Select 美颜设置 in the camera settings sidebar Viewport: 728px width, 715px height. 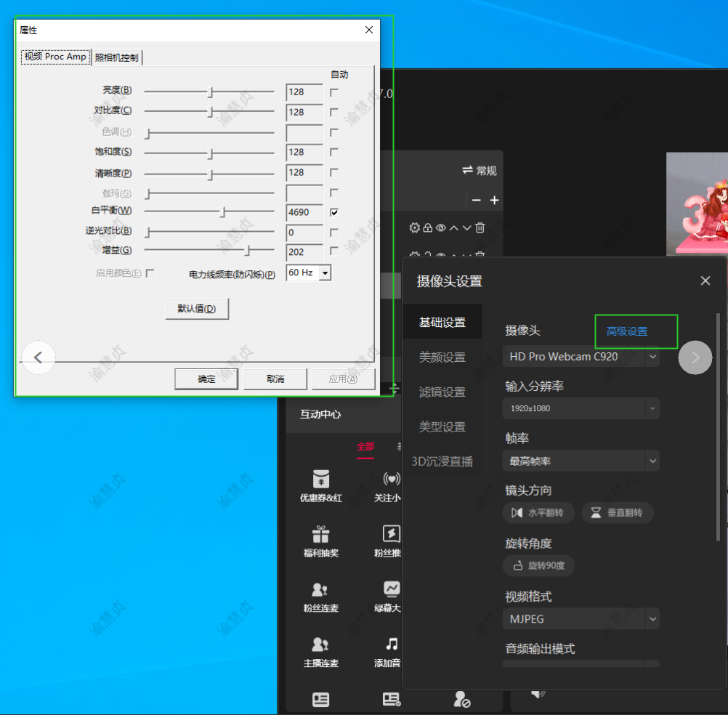pyautogui.click(x=442, y=357)
